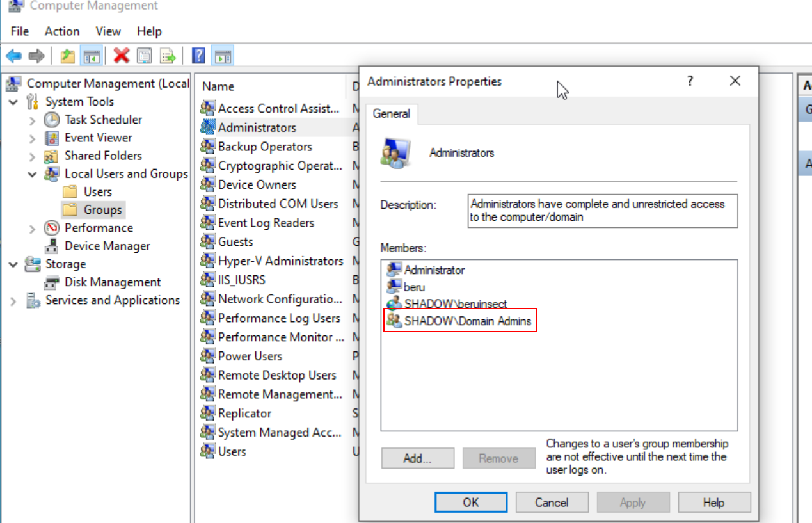Image resolution: width=812 pixels, height=523 pixels.
Task: Open the Action menu
Action: pos(62,31)
